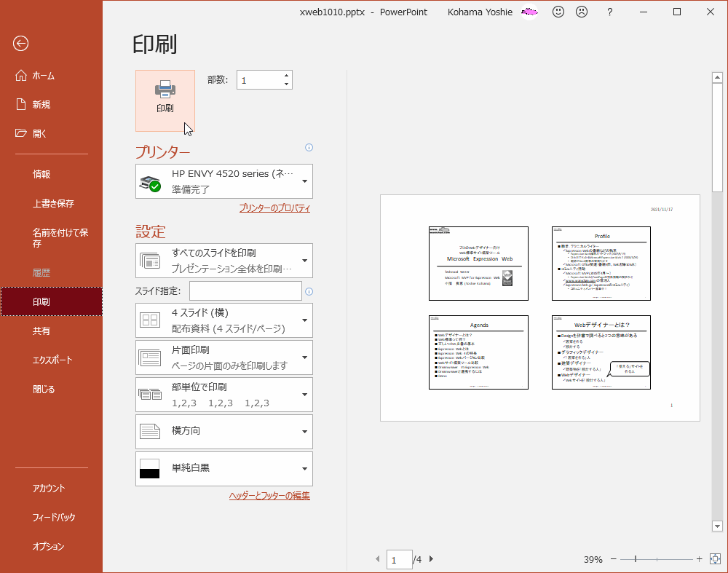Open the すべてのスライドを印刷 dropdown
The width and height of the screenshot is (728, 573).
coord(223,261)
